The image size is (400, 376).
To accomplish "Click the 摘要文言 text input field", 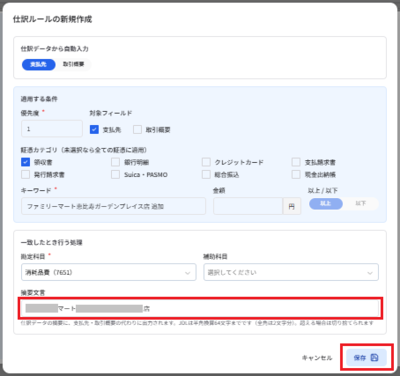I will (x=200, y=308).
